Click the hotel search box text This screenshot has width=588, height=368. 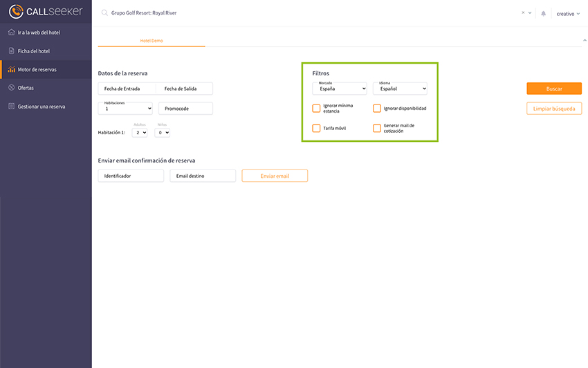144,12
